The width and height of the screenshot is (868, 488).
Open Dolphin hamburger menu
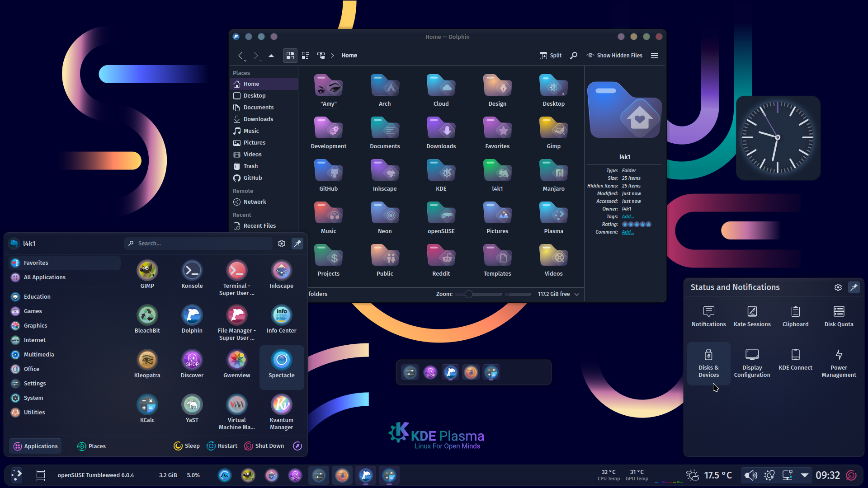point(654,55)
